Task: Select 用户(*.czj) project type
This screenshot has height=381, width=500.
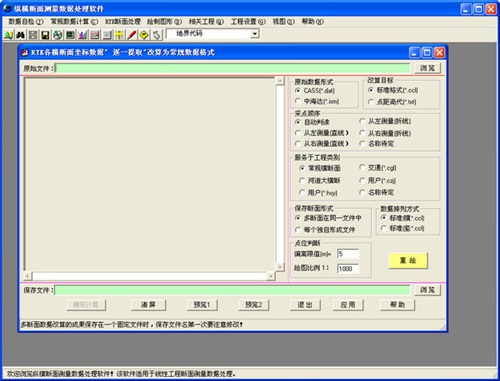Action: point(378,181)
